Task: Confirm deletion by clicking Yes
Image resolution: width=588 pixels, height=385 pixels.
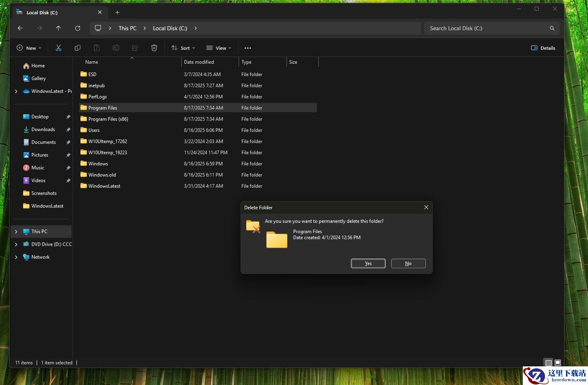Action: pyautogui.click(x=368, y=263)
